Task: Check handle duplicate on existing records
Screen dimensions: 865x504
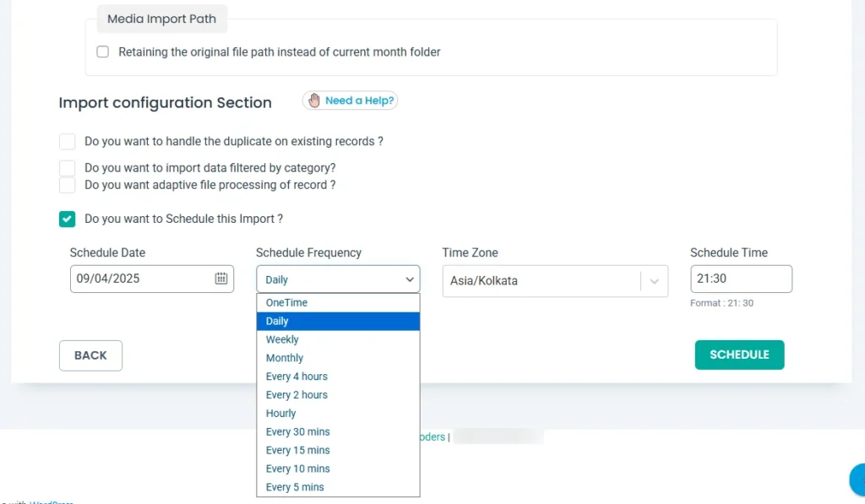Action: pos(68,142)
